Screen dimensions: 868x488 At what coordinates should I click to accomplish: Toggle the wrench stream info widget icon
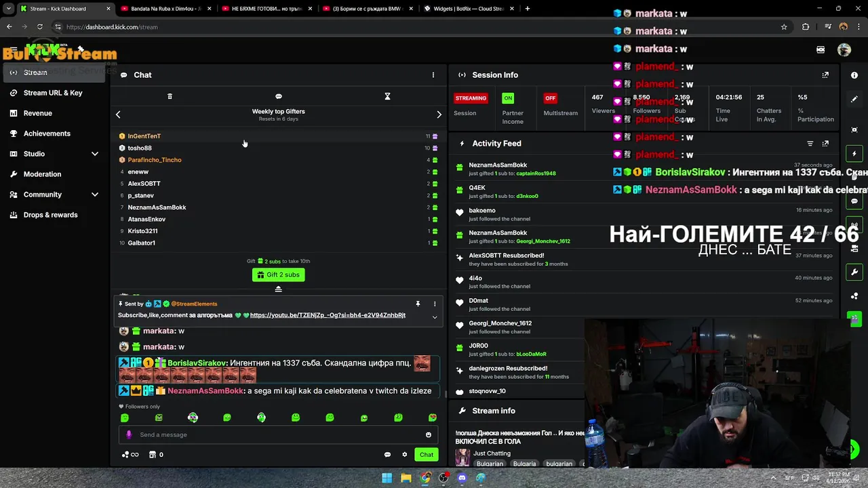click(854, 272)
